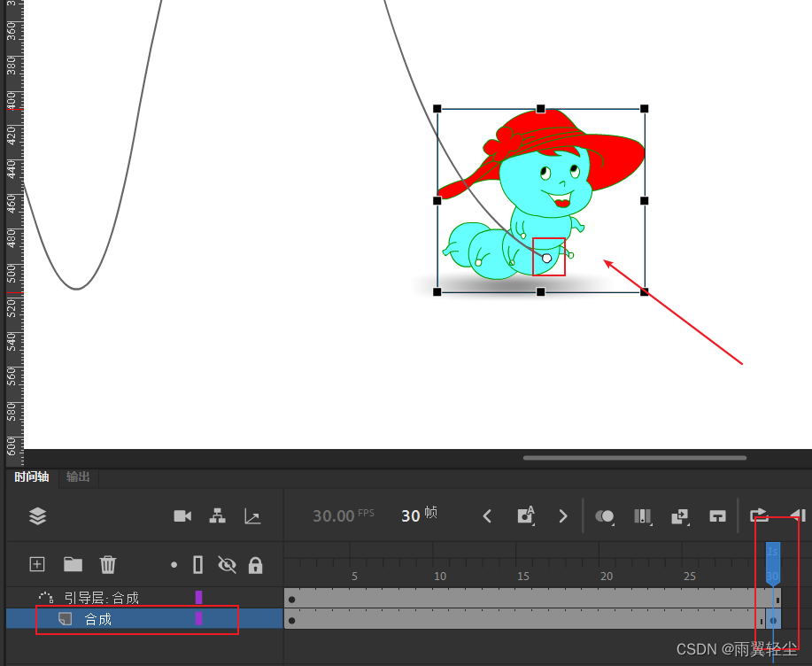Insert auto keyframe button

pyautogui.click(x=526, y=515)
